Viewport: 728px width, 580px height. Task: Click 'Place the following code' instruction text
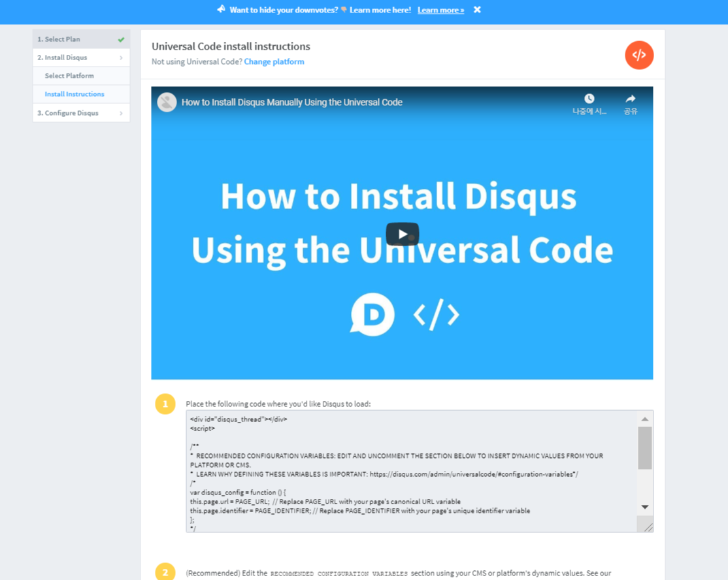coord(278,404)
